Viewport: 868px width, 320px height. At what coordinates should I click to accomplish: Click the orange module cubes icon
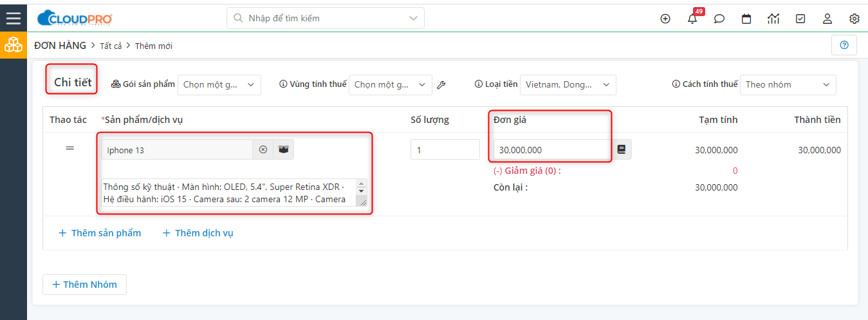[14, 45]
